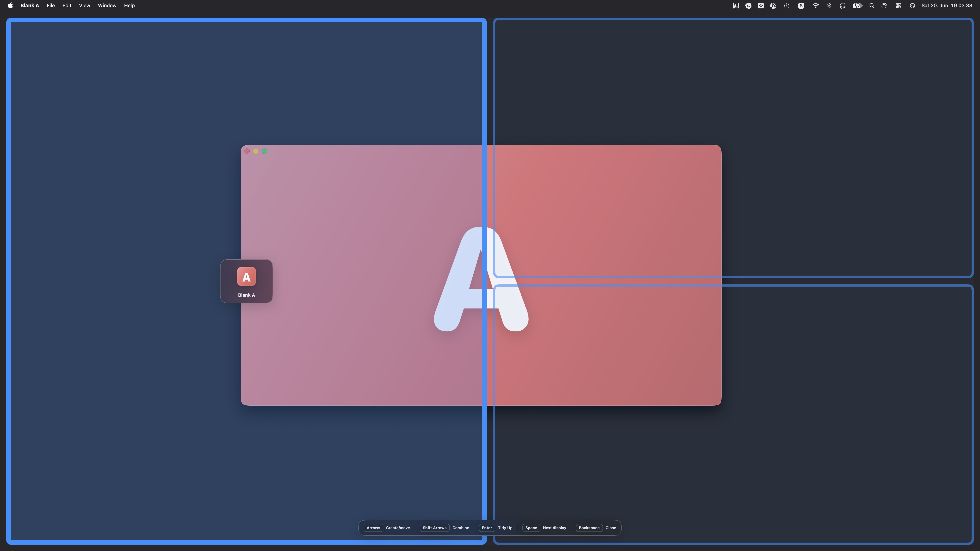Open the Apple menu

(x=10, y=5)
